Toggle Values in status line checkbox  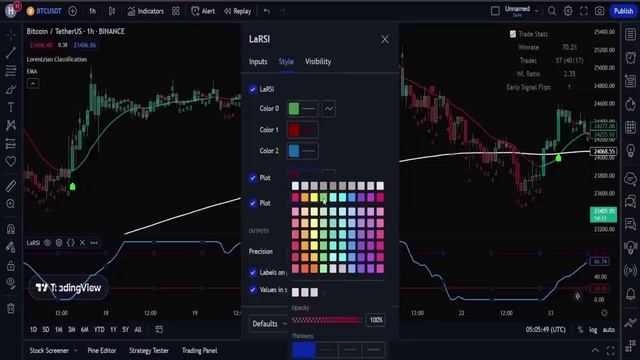click(x=253, y=289)
